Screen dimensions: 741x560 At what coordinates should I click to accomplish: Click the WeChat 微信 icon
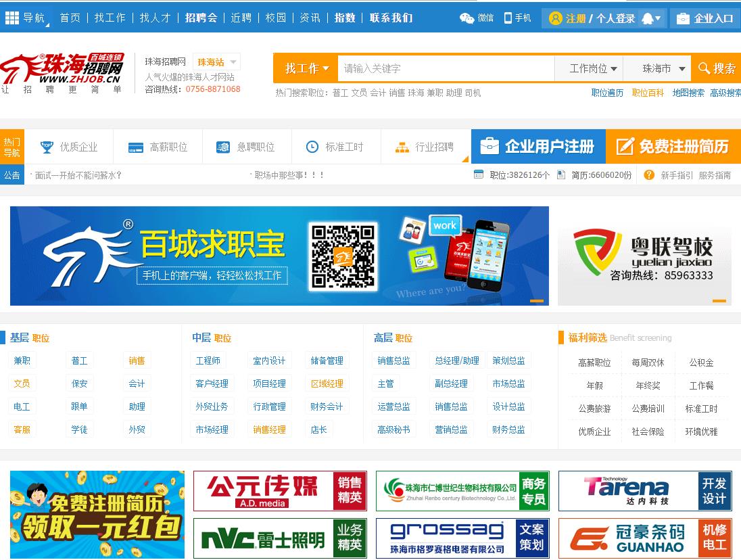coord(467,18)
